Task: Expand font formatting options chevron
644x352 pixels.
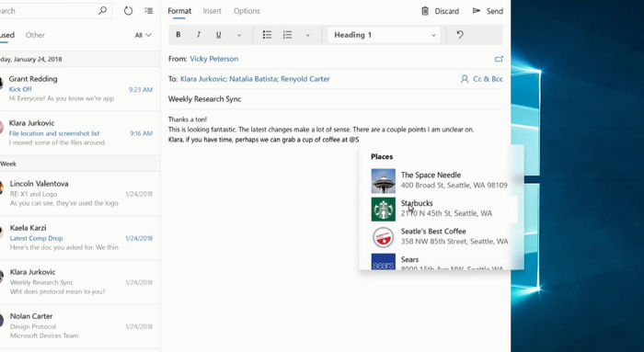Action: pyautogui.click(x=239, y=35)
